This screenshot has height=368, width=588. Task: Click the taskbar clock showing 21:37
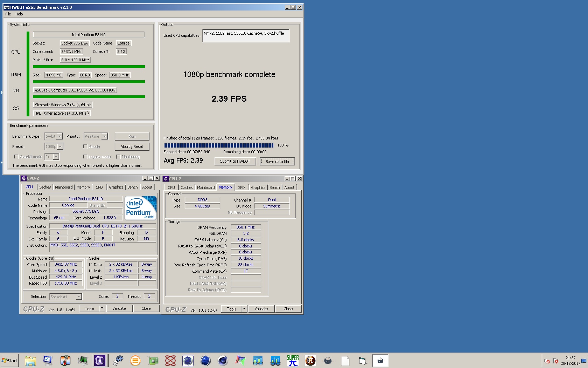pyautogui.click(x=570, y=361)
